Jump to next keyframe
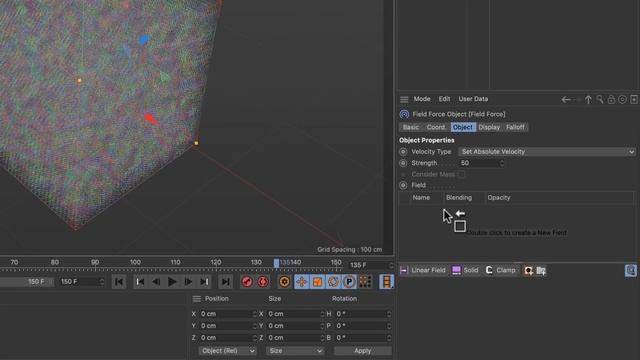Viewport: 640px width, 360px height. coord(204,282)
